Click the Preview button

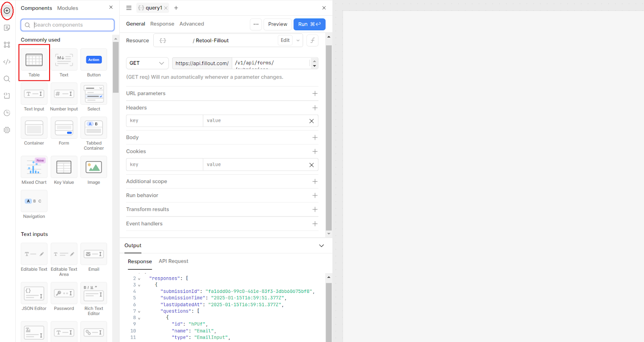click(x=278, y=24)
